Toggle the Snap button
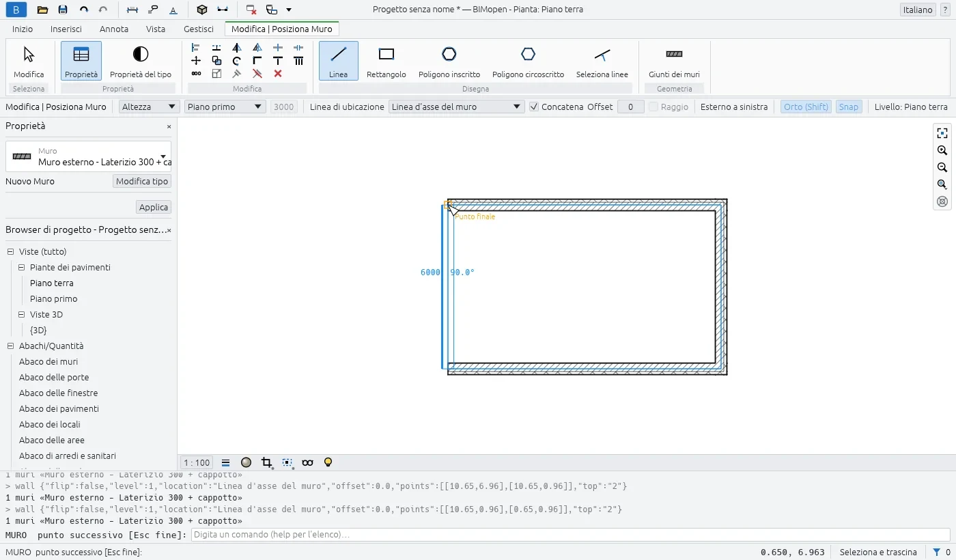The image size is (956, 560). click(849, 107)
